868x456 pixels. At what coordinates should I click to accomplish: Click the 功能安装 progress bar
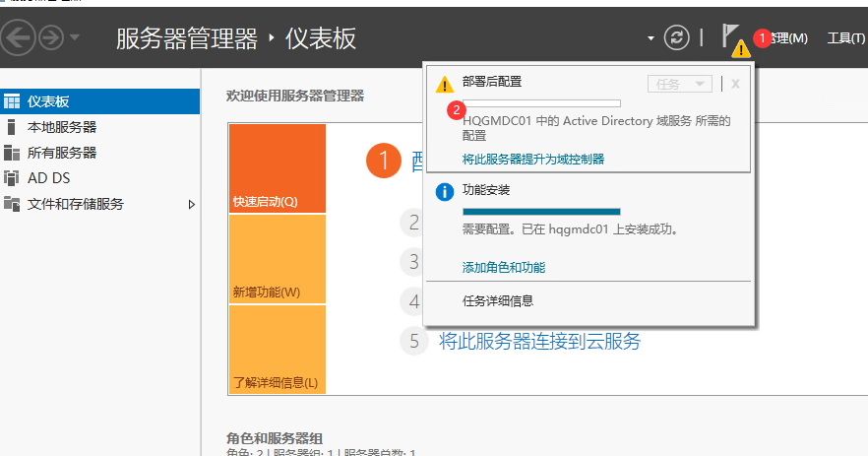[x=541, y=212]
